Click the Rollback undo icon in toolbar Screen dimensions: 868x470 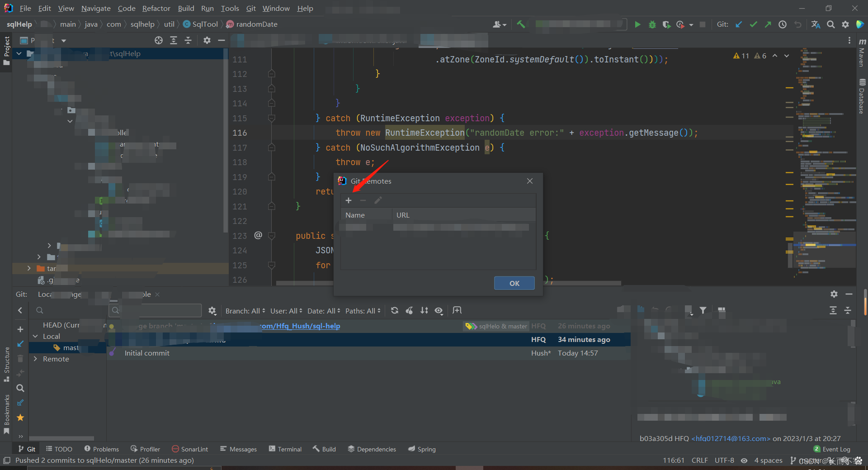[798, 24]
